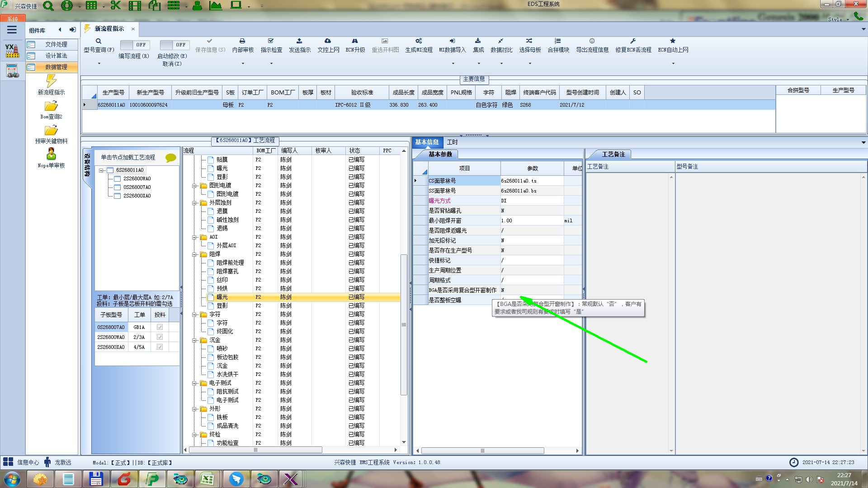Click the process list horizontal scrollbar
Image resolution: width=868 pixels, height=488 pixels.
click(x=255, y=450)
